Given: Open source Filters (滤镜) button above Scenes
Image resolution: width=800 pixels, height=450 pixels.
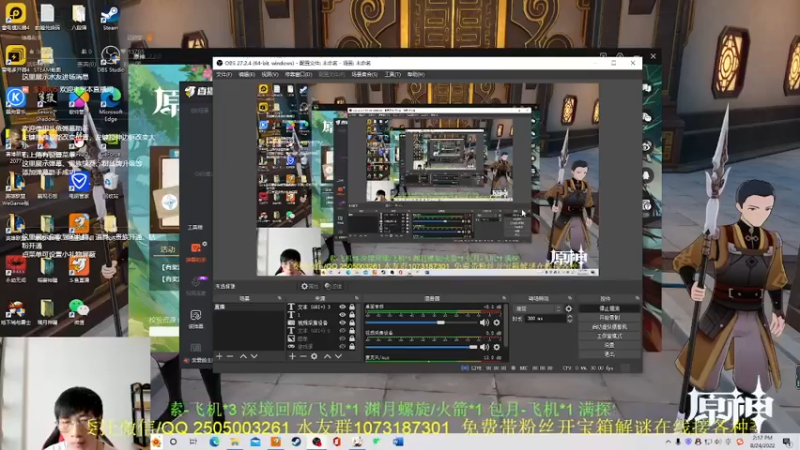Looking at the screenshot, I should [x=333, y=286].
